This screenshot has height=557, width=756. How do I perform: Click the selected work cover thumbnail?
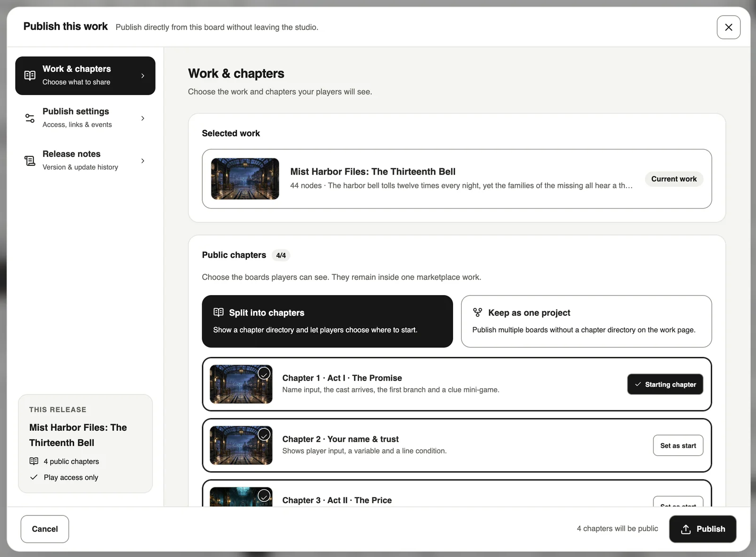point(245,179)
